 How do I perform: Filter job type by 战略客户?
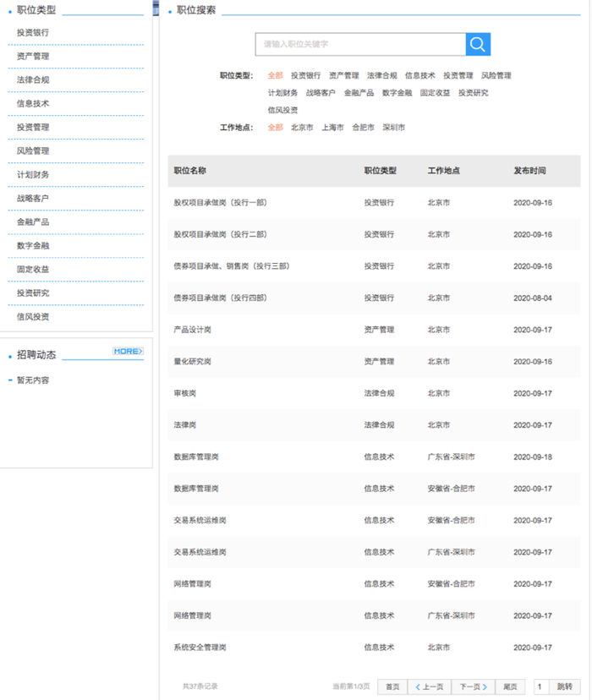coord(321,93)
